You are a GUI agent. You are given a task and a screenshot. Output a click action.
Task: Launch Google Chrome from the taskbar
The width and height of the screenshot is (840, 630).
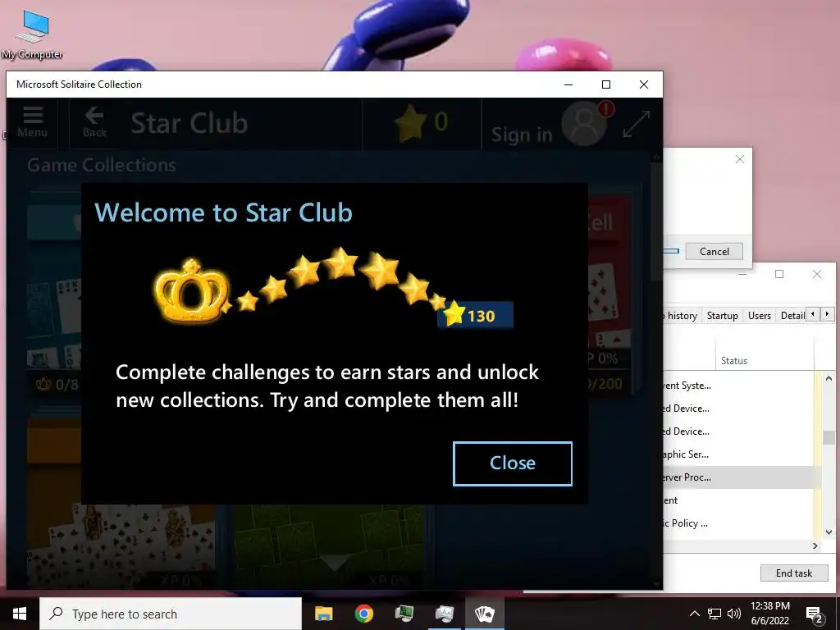[363, 614]
